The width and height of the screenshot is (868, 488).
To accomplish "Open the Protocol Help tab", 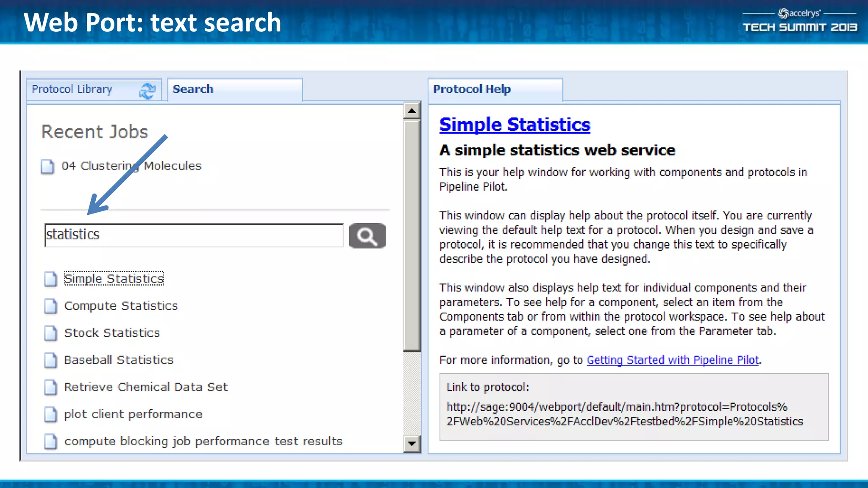I will point(495,89).
